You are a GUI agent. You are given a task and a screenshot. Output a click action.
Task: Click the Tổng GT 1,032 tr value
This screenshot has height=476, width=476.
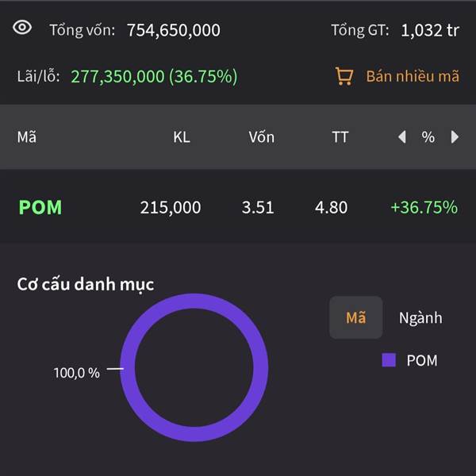coord(429,31)
